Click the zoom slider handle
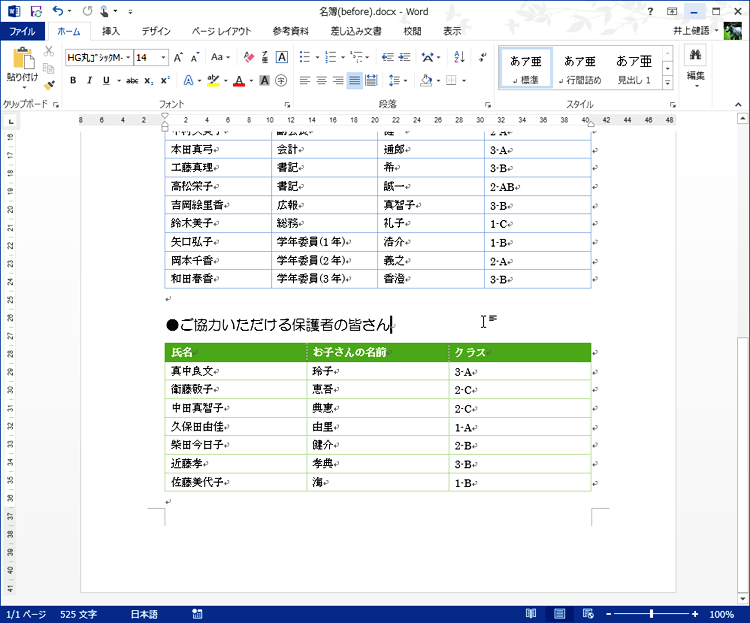This screenshot has width=750, height=623. tap(651, 614)
